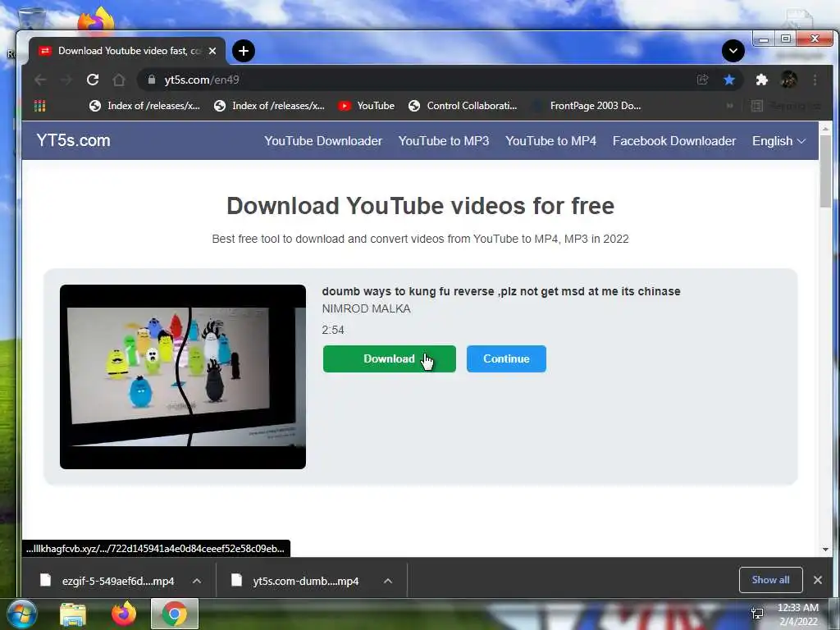Open Windows Explorer from the taskbar
This screenshot has height=630, width=840.
(72, 614)
